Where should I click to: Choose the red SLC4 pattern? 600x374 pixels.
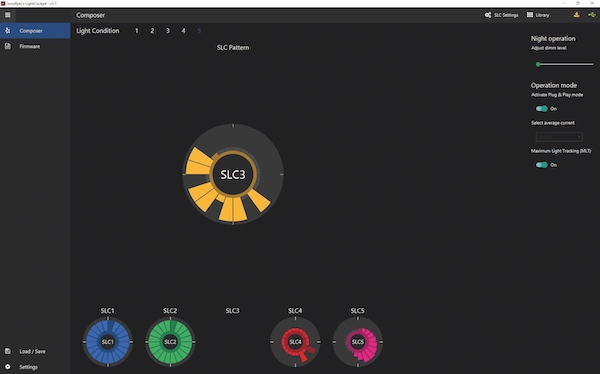point(295,342)
